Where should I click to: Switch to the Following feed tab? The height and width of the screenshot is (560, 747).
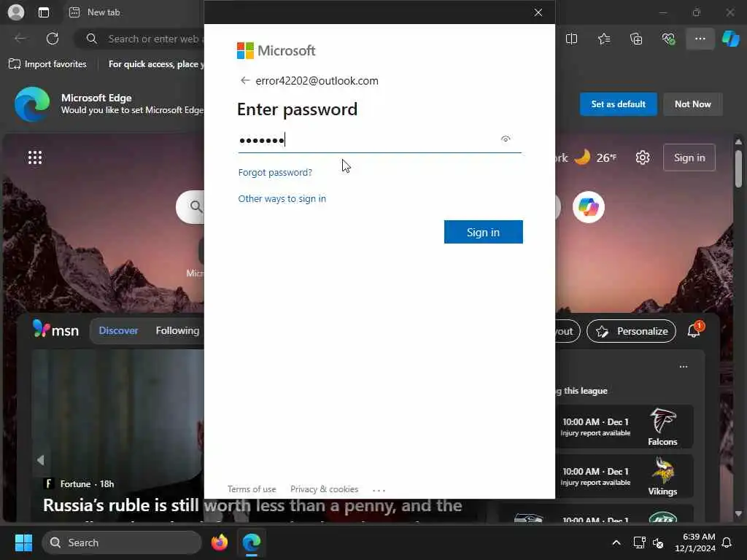tap(177, 330)
